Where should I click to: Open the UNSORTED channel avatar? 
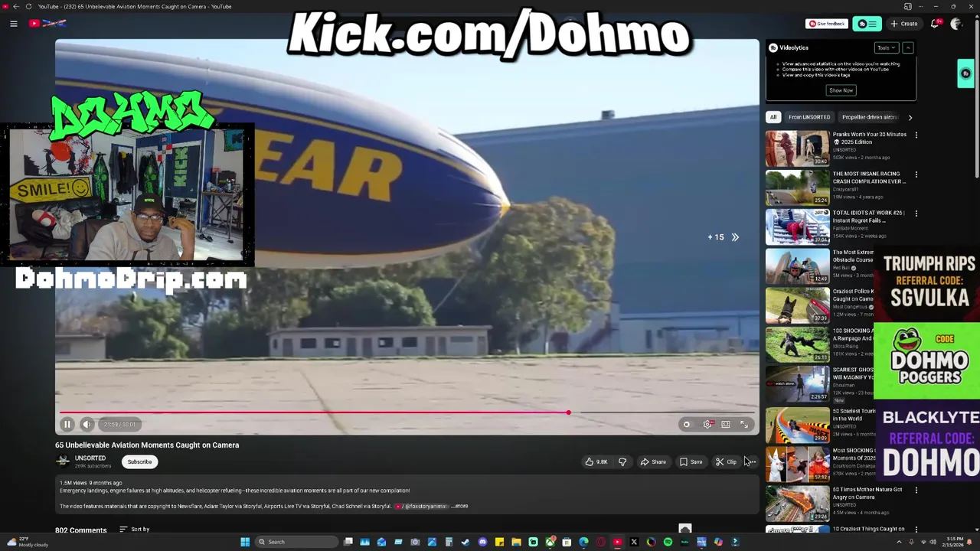pos(63,461)
